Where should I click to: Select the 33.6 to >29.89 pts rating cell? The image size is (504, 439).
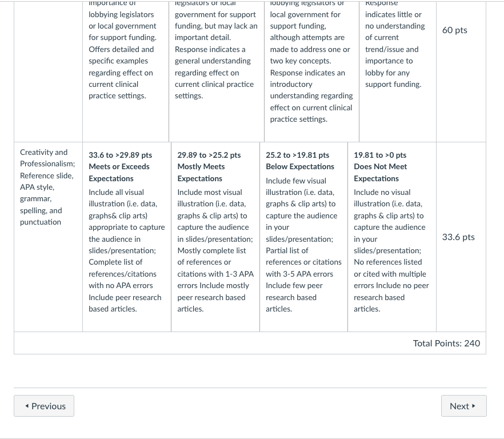(x=127, y=237)
